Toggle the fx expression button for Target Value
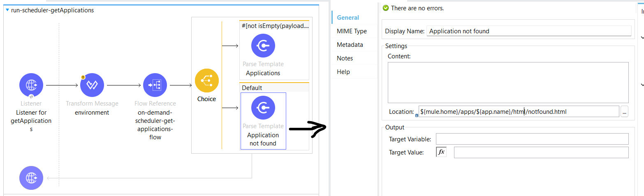 (x=441, y=152)
